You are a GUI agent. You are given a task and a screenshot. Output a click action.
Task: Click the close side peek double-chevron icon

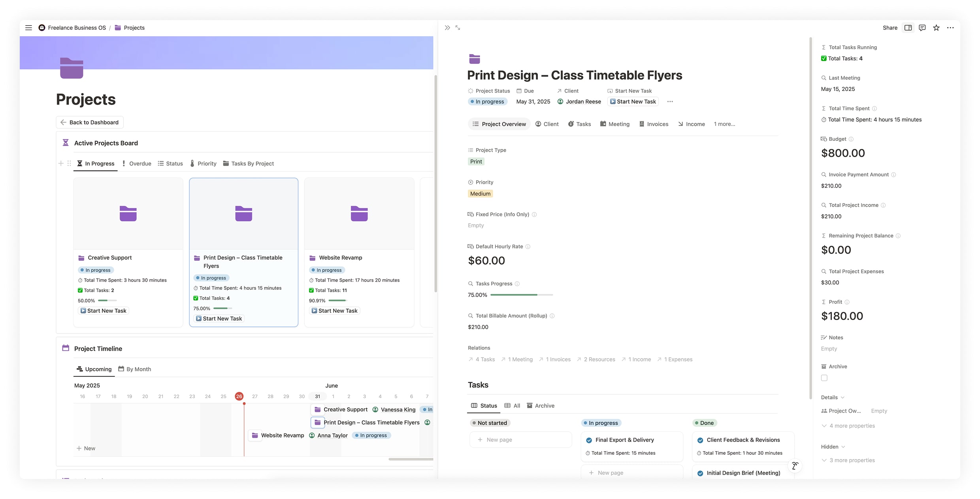pyautogui.click(x=447, y=28)
